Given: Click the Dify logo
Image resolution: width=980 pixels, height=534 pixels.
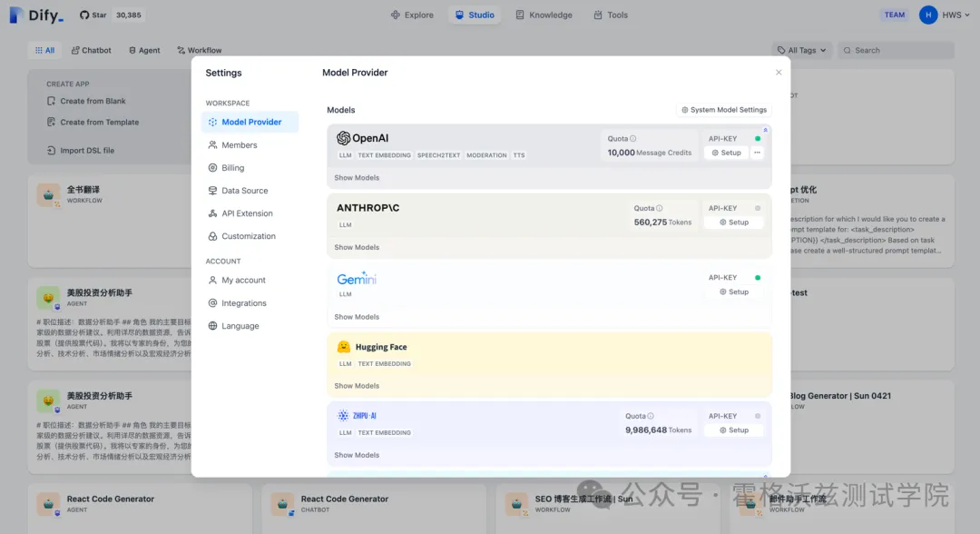Looking at the screenshot, I should point(37,15).
